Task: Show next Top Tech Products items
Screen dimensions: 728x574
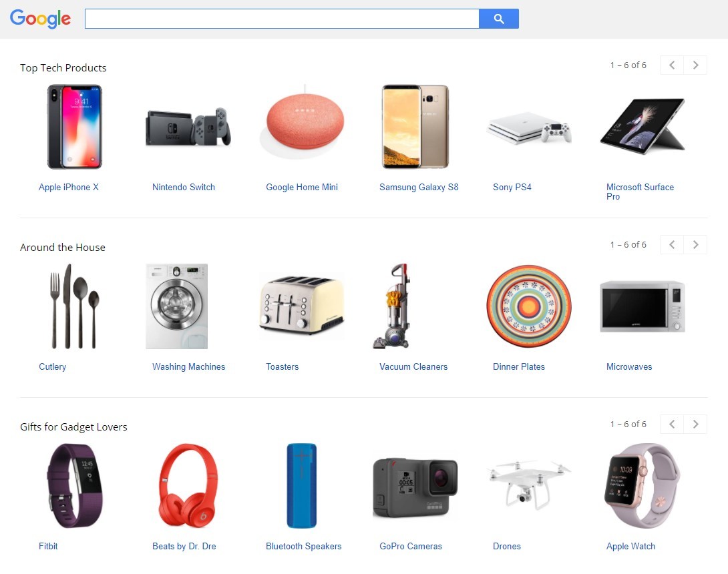Action: click(x=695, y=65)
